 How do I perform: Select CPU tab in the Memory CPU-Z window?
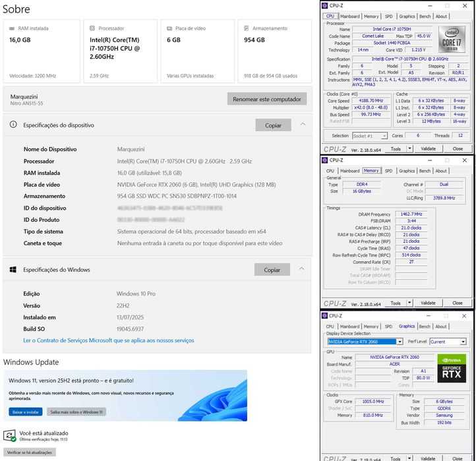coord(330,171)
